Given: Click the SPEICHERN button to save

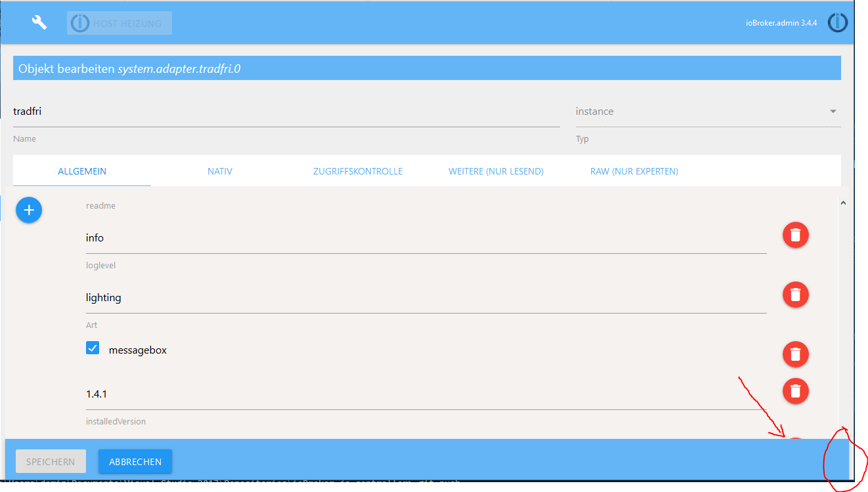Looking at the screenshot, I should (51, 461).
